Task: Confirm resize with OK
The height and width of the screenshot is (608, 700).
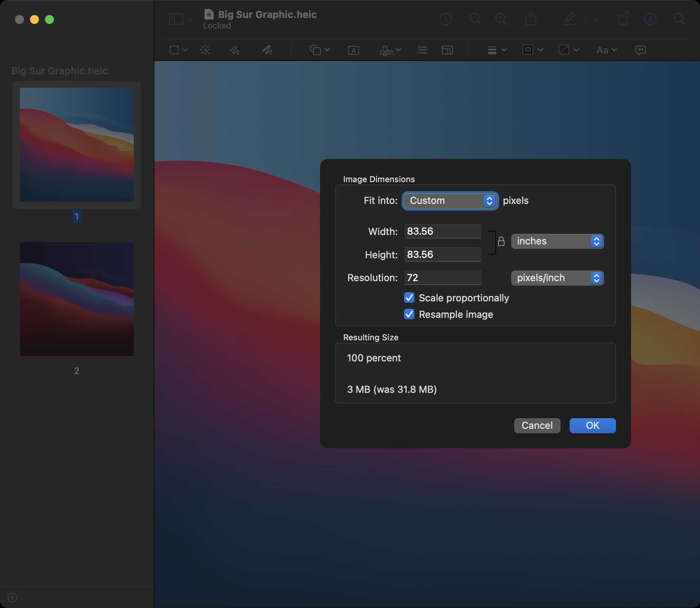Action: point(592,425)
